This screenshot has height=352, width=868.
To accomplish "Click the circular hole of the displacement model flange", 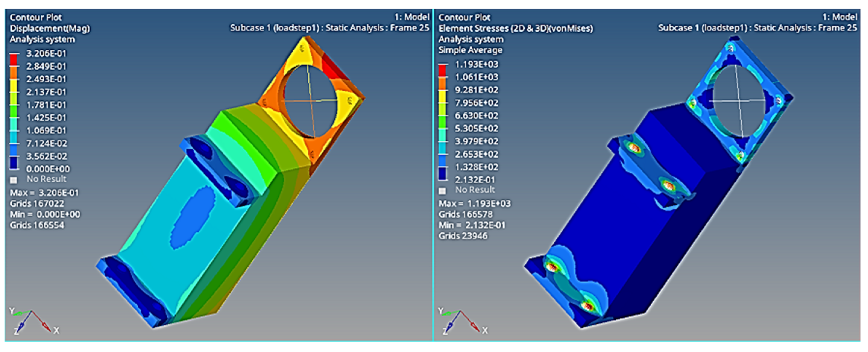I will (x=309, y=101).
